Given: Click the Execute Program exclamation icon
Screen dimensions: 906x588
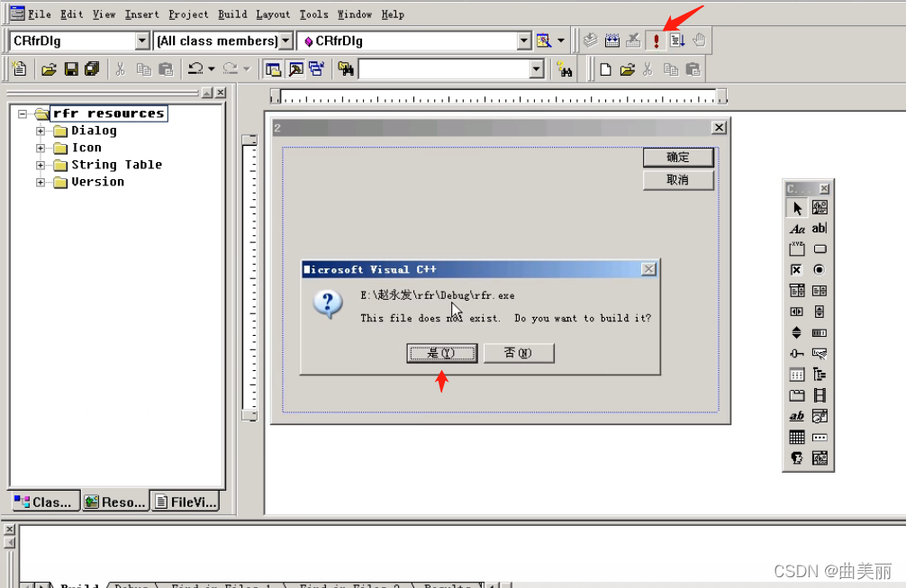Looking at the screenshot, I should [656, 41].
